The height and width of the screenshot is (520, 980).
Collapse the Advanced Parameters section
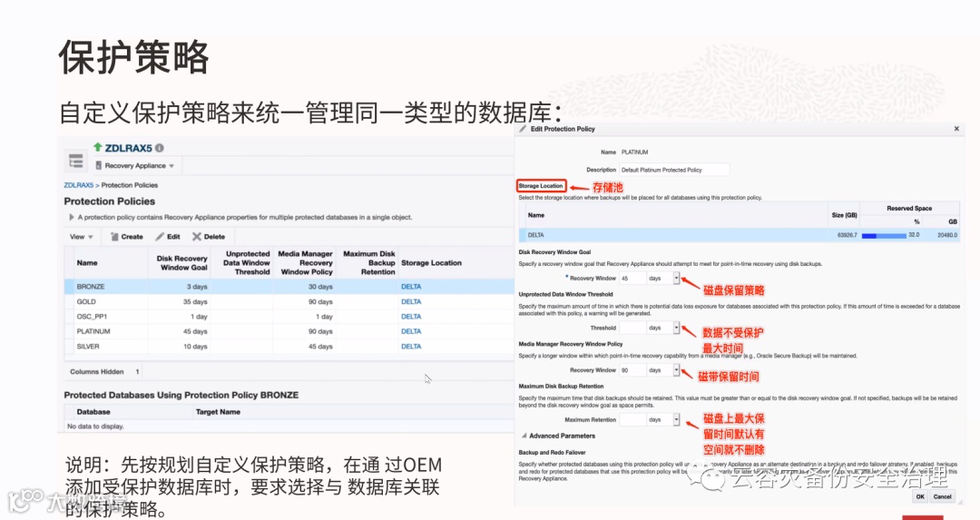(x=524, y=436)
